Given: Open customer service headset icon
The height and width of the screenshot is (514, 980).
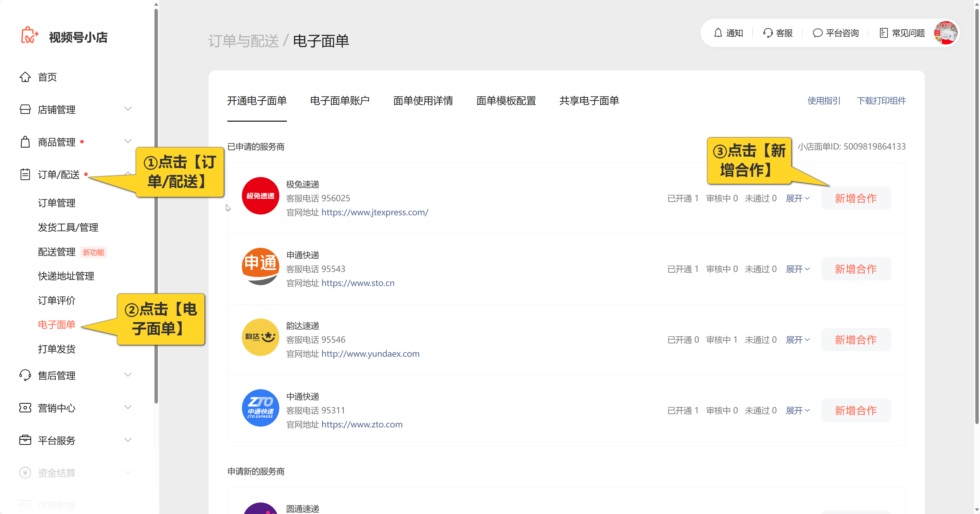Looking at the screenshot, I should pyautogui.click(x=768, y=33).
